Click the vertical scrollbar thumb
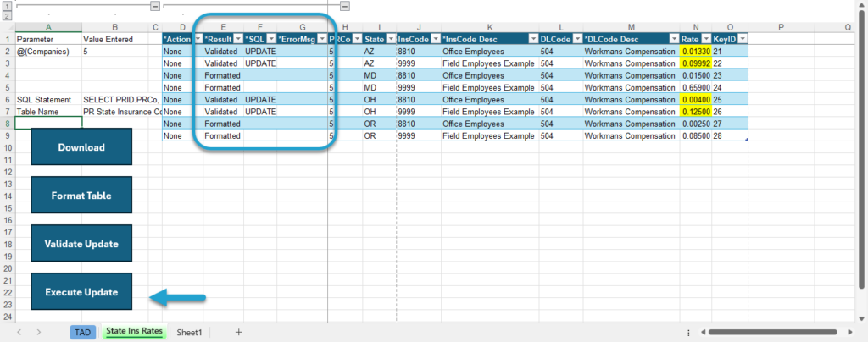 [x=861, y=149]
